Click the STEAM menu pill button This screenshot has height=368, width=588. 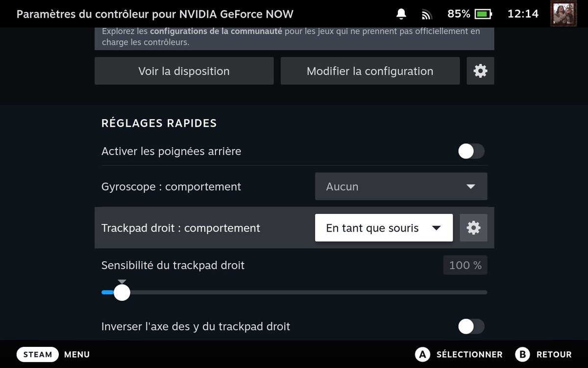[x=37, y=354]
